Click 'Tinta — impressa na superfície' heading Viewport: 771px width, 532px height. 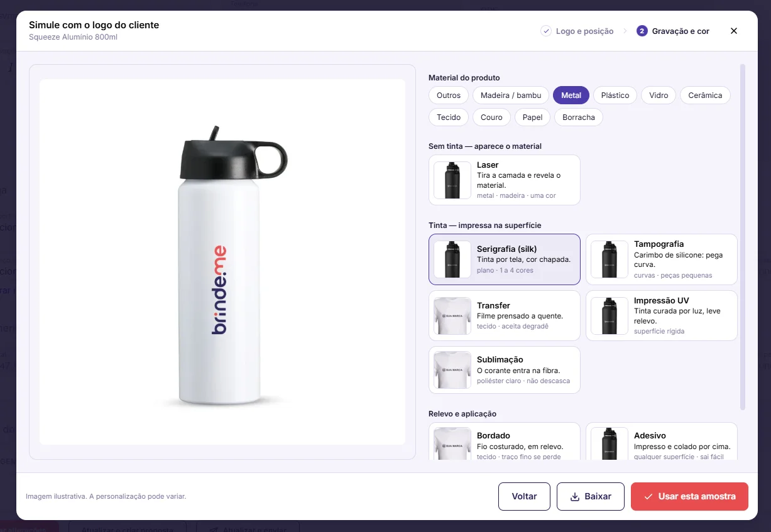coord(484,225)
